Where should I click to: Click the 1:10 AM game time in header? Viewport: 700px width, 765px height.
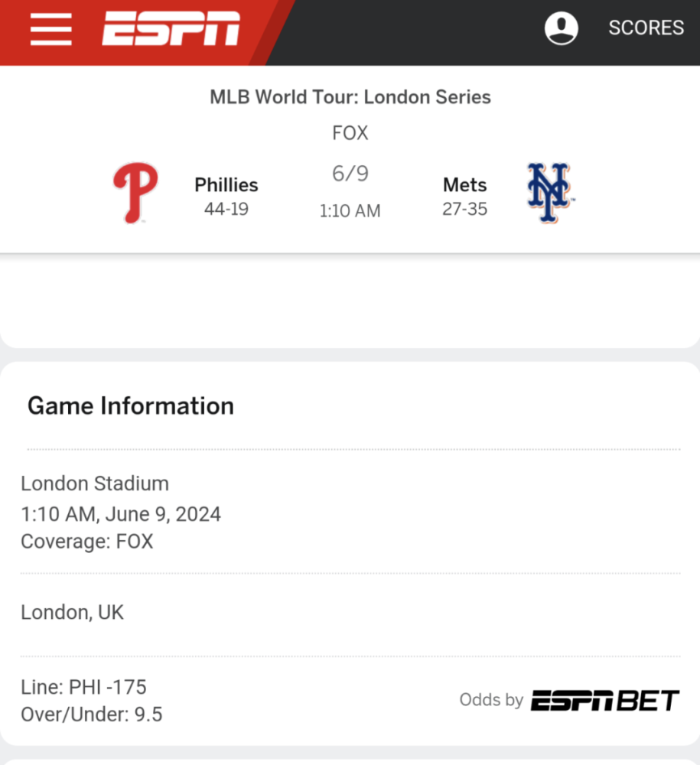coord(350,211)
